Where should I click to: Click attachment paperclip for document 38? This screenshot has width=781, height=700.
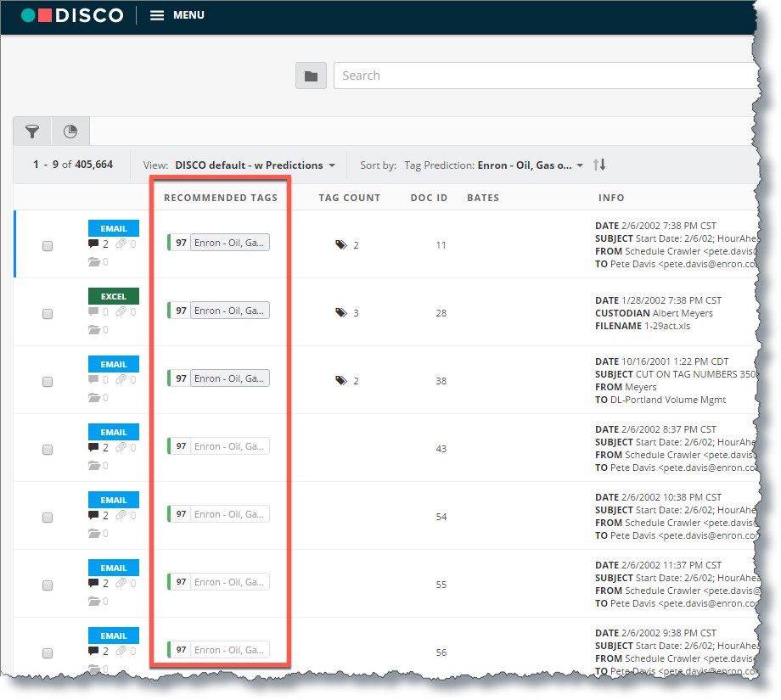tap(121, 380)
